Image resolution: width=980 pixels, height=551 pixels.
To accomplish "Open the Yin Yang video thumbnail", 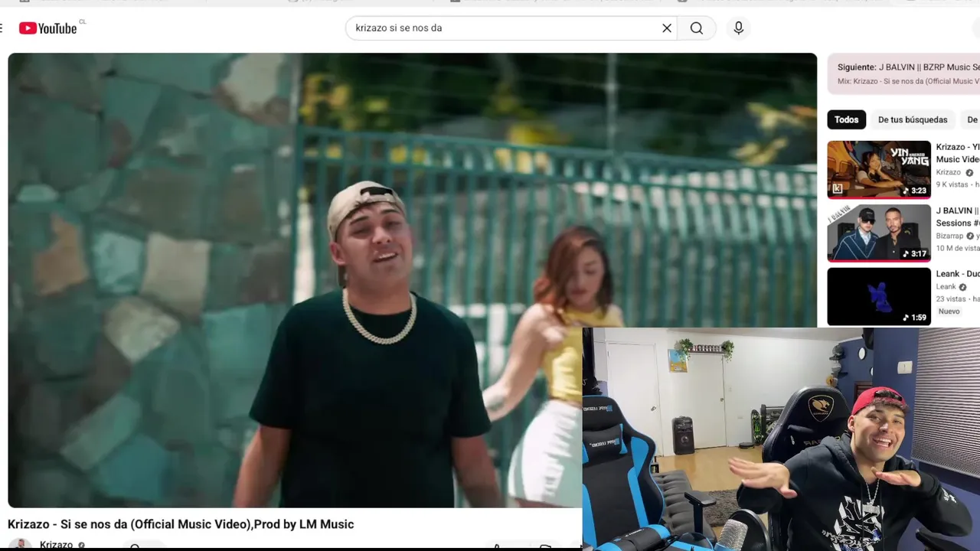I will pos(879,169).
